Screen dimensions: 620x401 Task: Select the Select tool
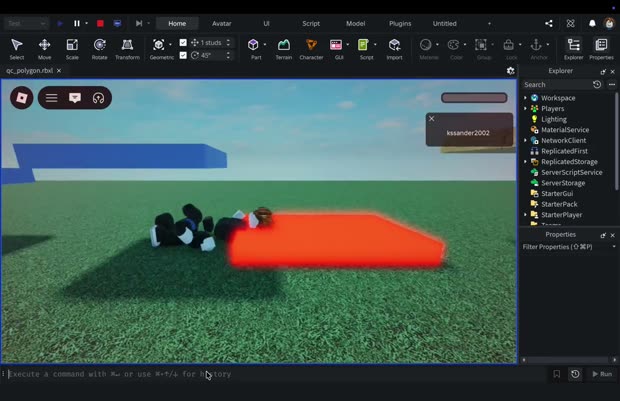[17, 49]
